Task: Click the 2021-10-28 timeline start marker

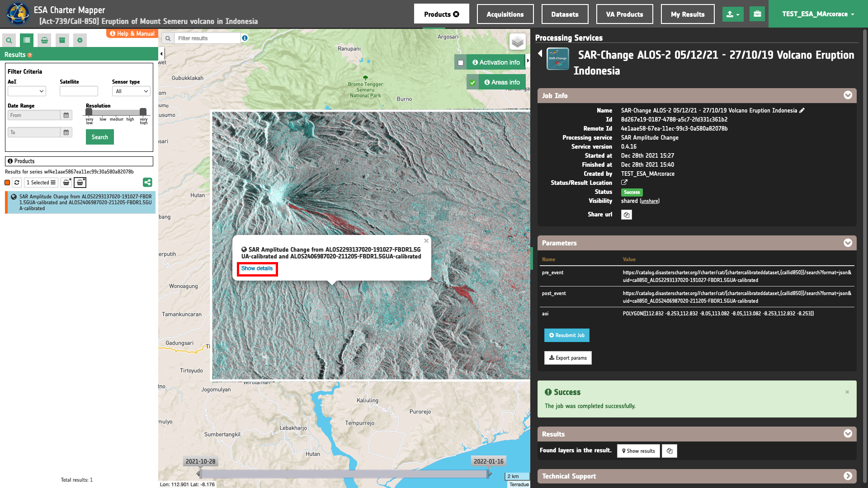Action: click(x=200, y=461)
